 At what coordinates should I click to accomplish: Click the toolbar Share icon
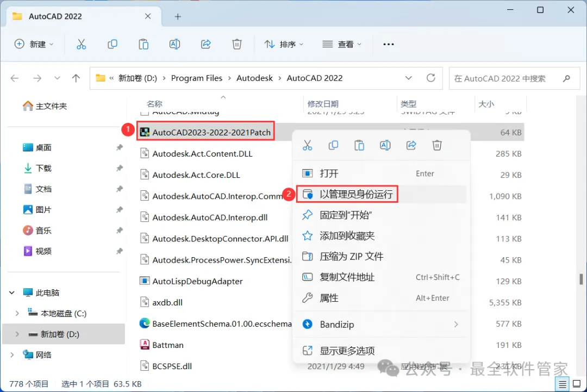tap(206, 44)
